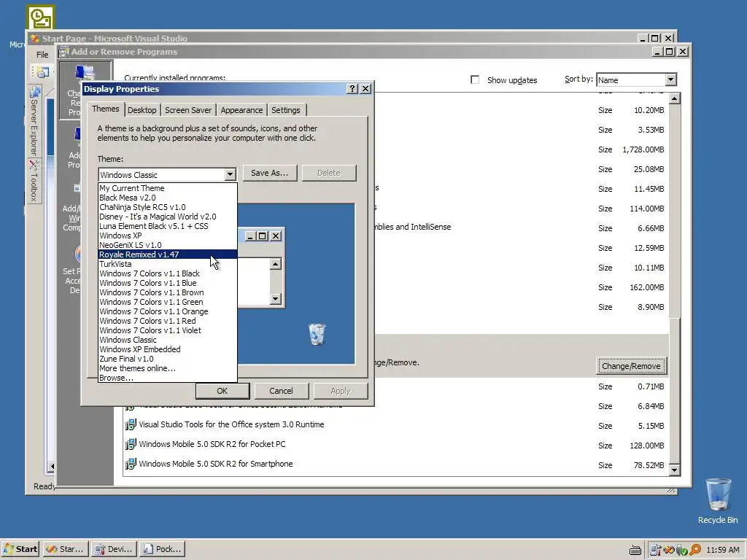Switch to the Screen Saver tab
This screenshot has width=747, height=560.
pyautogui.click(x=188, y=110)
